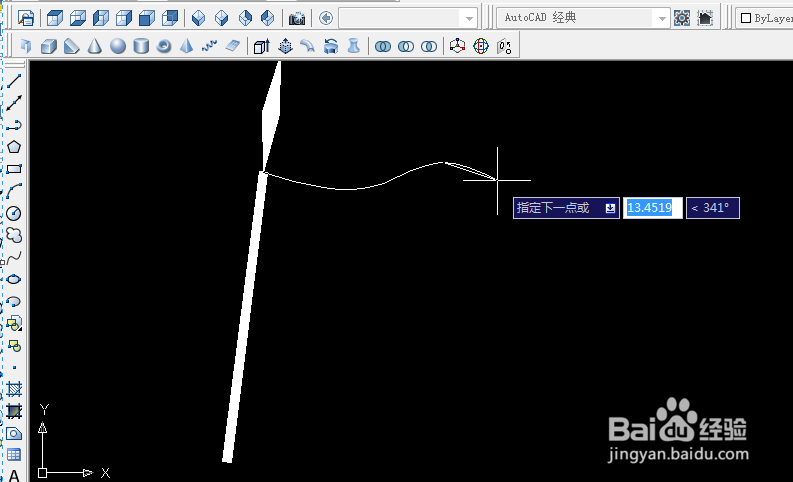Switch to Front view
793x482 pixels.
click(x=147, y=18)
